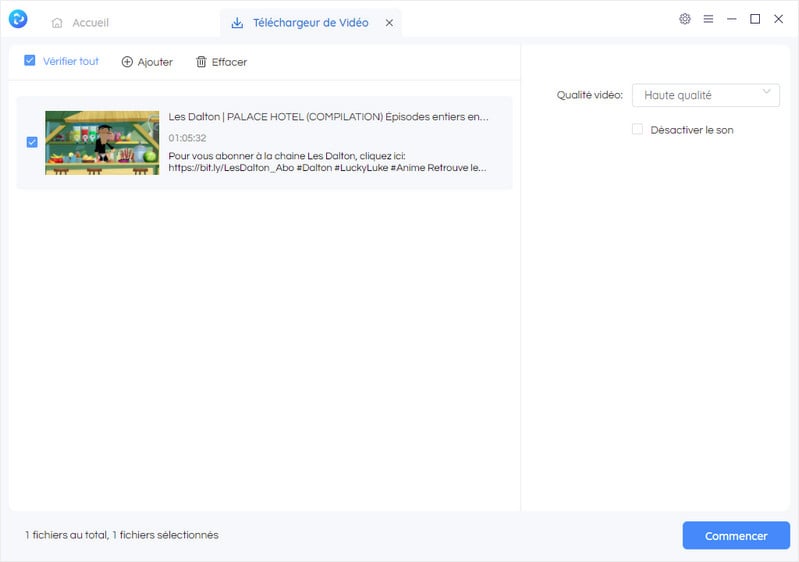Open the Qualité vidéo dropdown

pyautogui.click(x=706, y=95)
